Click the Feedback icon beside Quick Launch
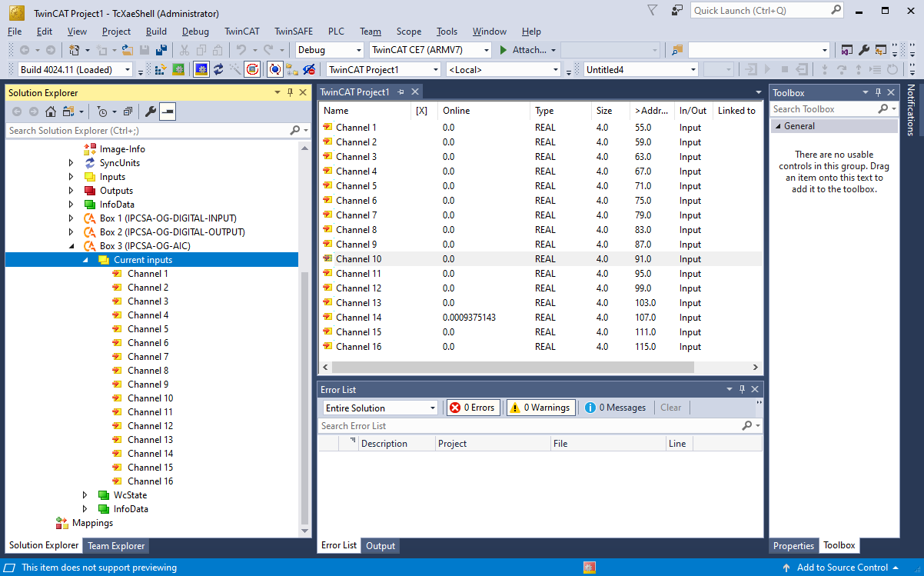 click(677, 11)
